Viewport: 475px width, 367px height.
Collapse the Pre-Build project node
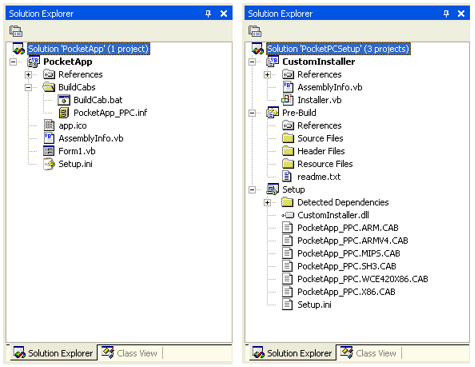coord(252,113)
